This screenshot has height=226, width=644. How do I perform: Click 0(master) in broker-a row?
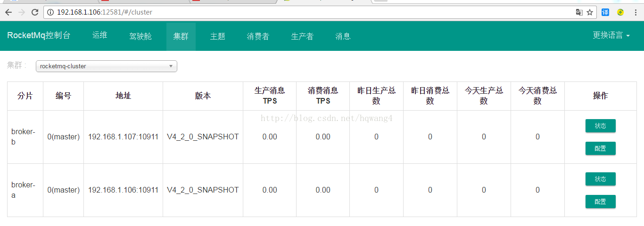[63, 190]
